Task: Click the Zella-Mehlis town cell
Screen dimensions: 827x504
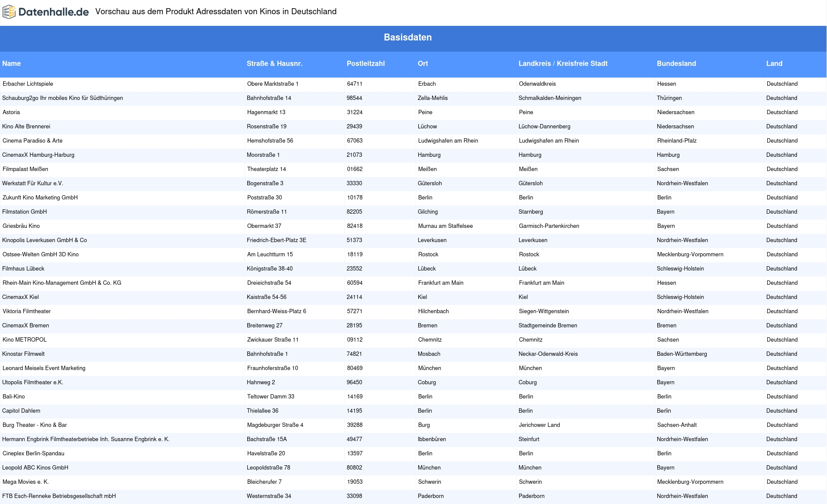Action: [x=433, y=98]
